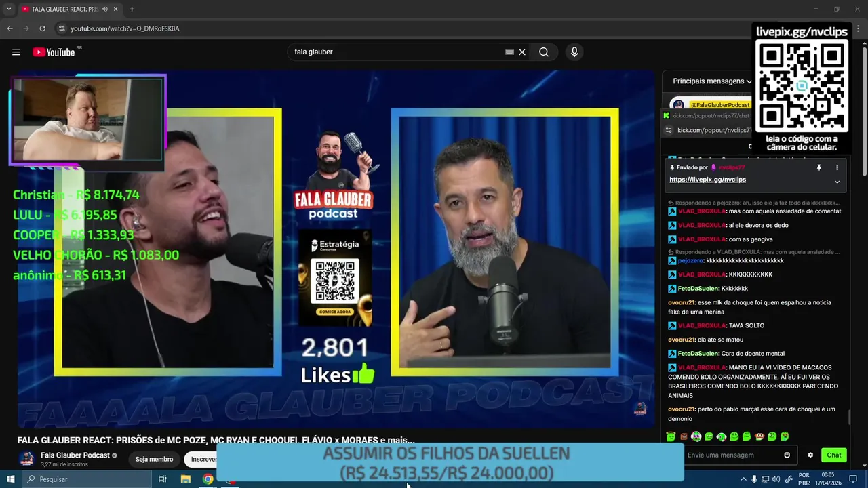The image size is (868, 488).
Task: Clear the 'fala glauber' search text
Action: [522, 52]
